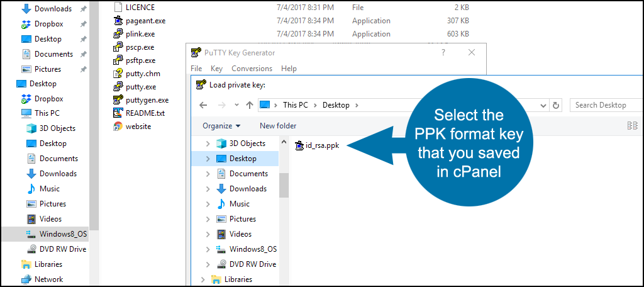The width and height of the screenshot is (644, 287).
Task: Select psftp.exe file icon
Action: click(118, 60)
